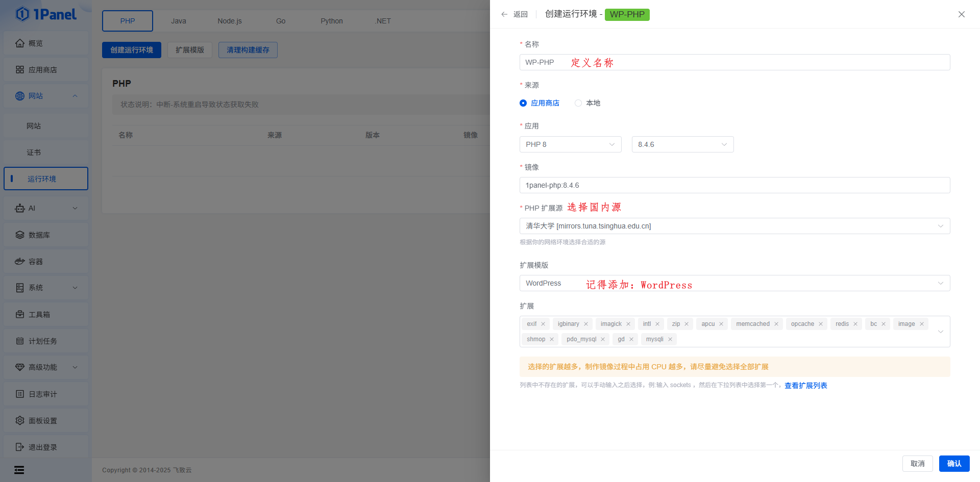Viewport: 980px width, 482px height.
Task: Remove the pdo_mysql extension tag
Action: [x=603, y=339]
